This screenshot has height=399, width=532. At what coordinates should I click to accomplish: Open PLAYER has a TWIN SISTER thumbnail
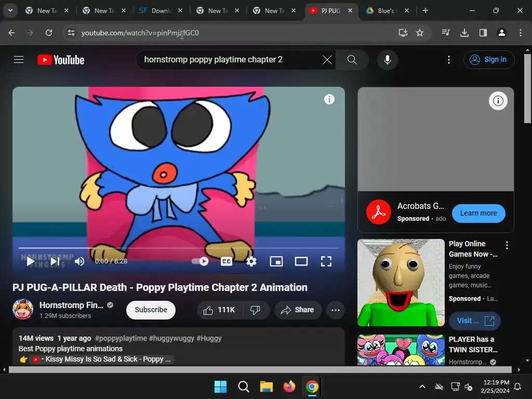[x=401, y=350]
